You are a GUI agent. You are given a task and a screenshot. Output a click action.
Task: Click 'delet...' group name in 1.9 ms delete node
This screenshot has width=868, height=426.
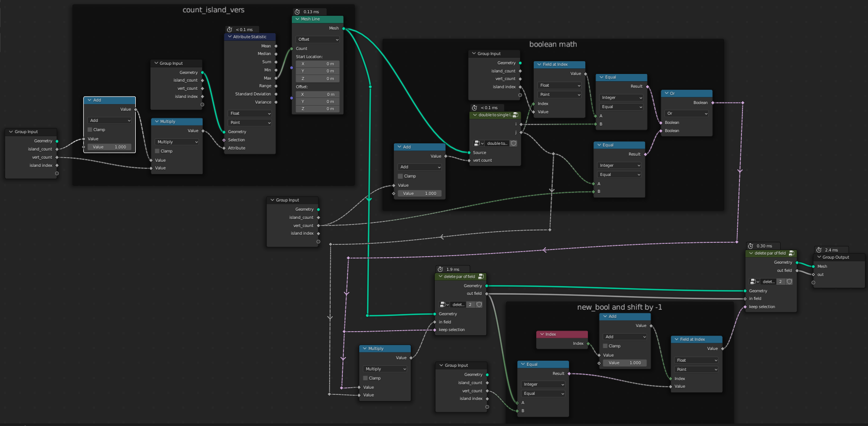(x=459, y=305)
